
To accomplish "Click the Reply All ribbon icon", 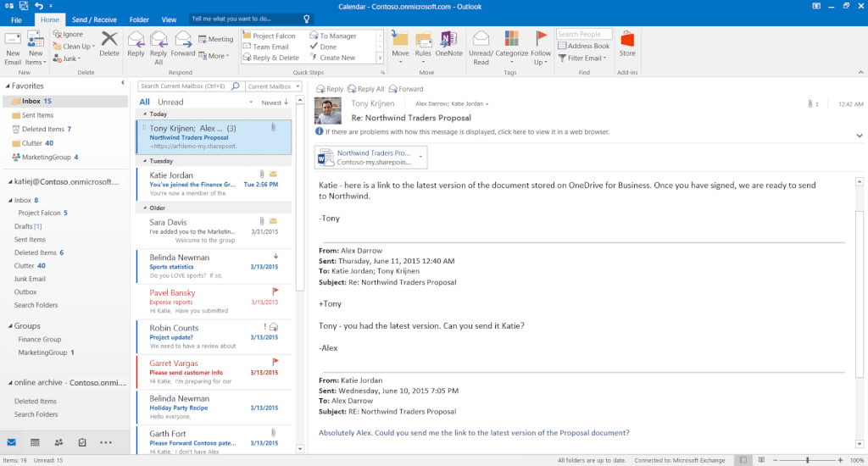I will pos(159,40).
